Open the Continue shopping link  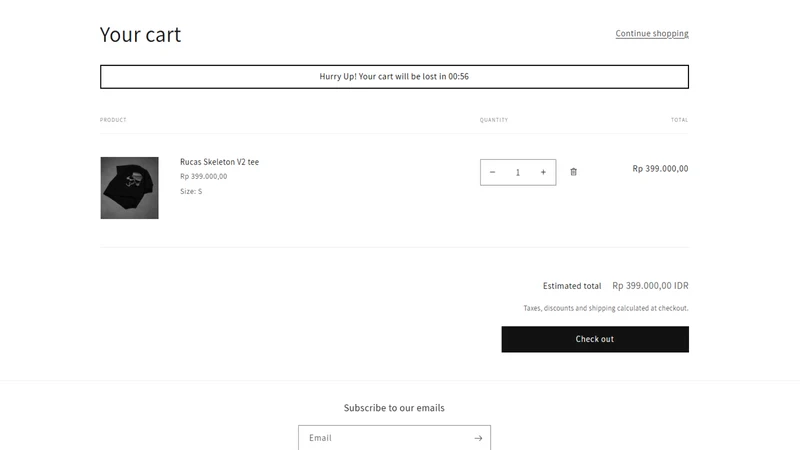click(x=652, y=34)
